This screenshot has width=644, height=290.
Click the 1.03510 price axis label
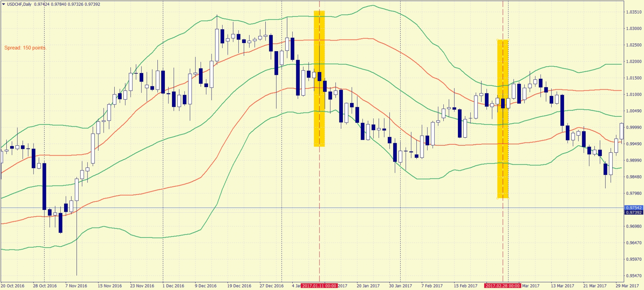pyautogui.click(x=633, y=12)
